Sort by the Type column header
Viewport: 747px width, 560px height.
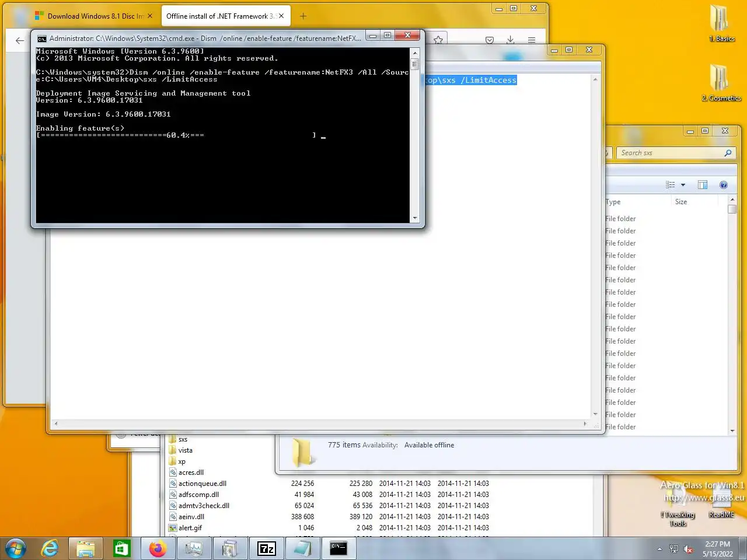[613, 202]
